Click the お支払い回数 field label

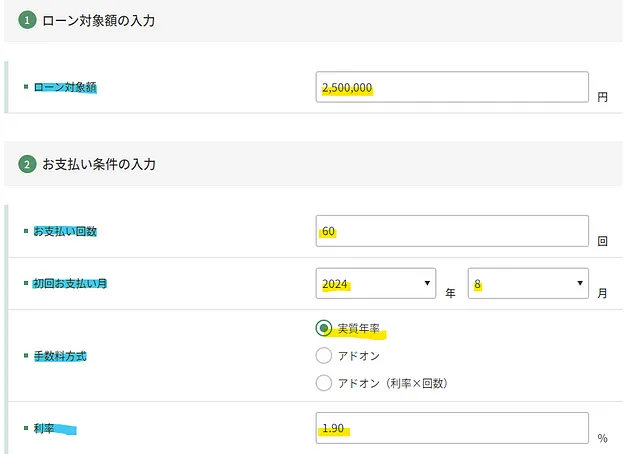coord(65,231)
